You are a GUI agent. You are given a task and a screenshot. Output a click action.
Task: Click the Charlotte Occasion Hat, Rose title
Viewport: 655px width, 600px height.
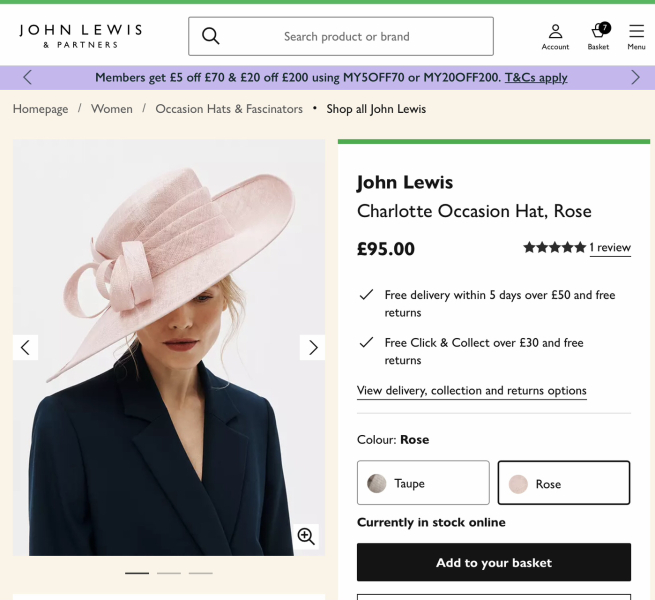(x=474, y=211)
